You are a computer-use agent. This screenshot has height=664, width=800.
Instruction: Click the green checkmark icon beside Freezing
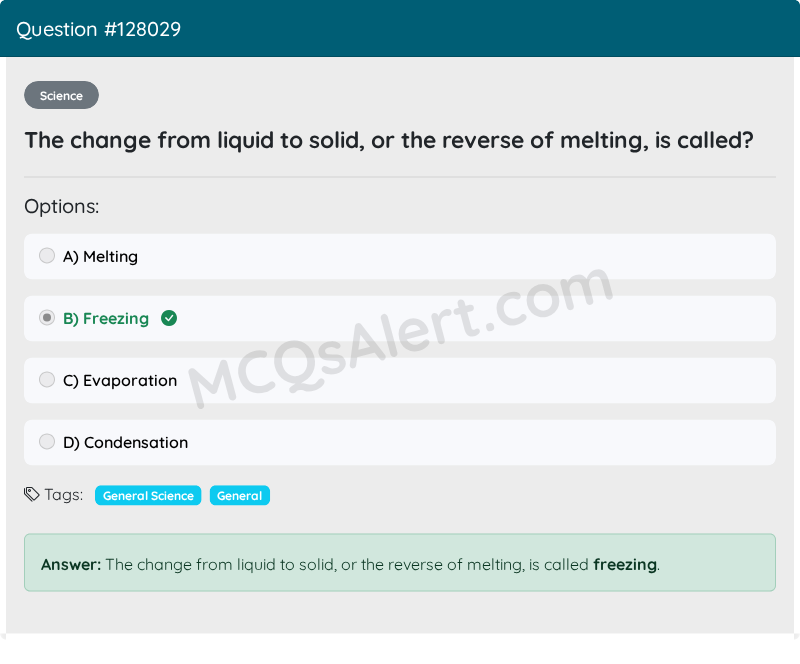[169, 318]
